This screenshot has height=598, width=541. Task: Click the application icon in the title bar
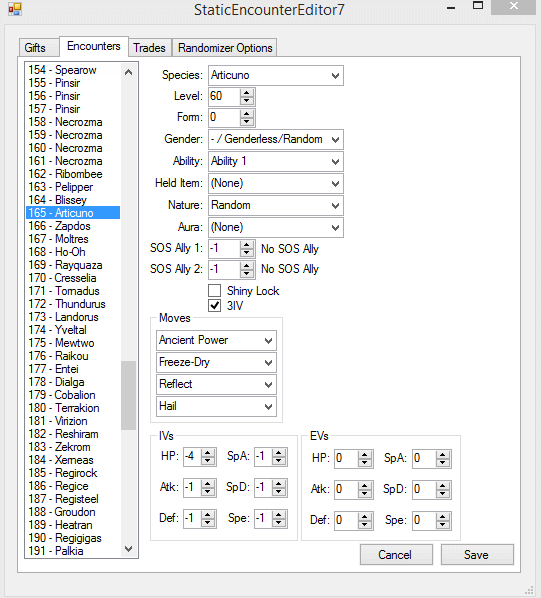(15, 9)
